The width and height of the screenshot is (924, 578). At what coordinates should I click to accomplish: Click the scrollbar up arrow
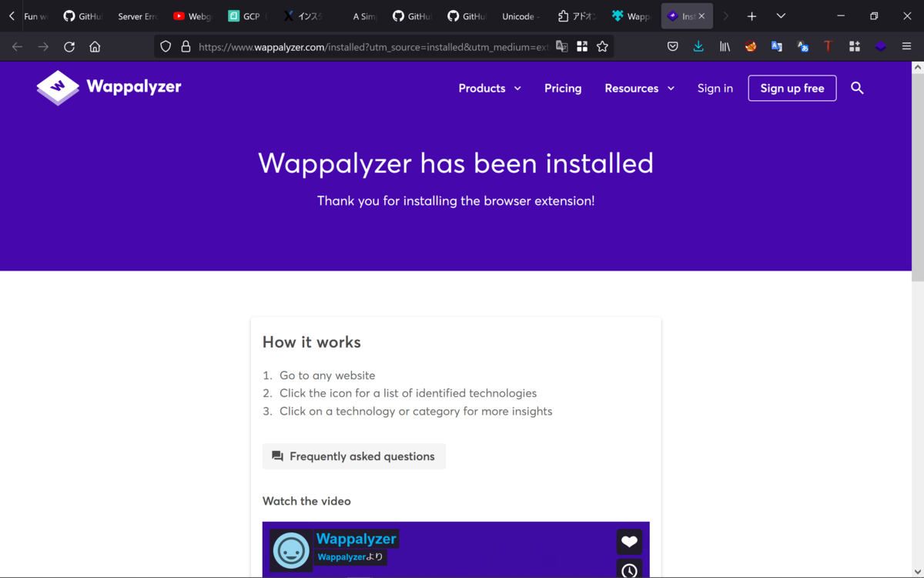918,68
